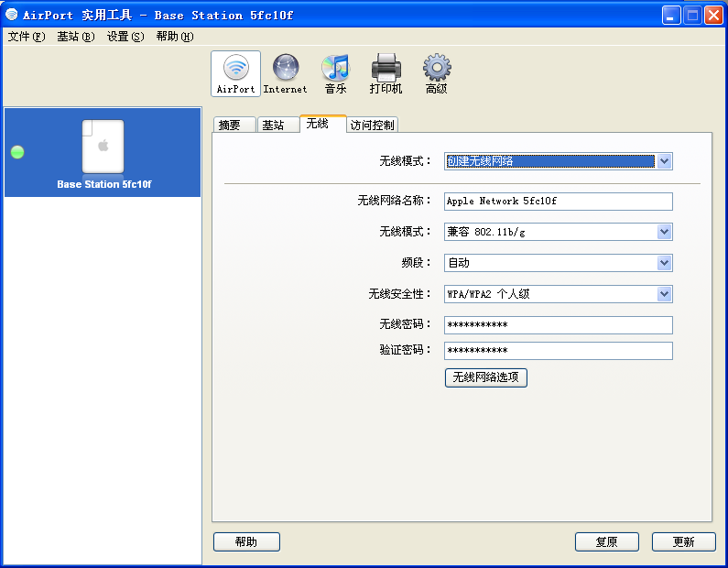Select the 无线 tab
Viewport: 728px width, 568px height.
322,124
